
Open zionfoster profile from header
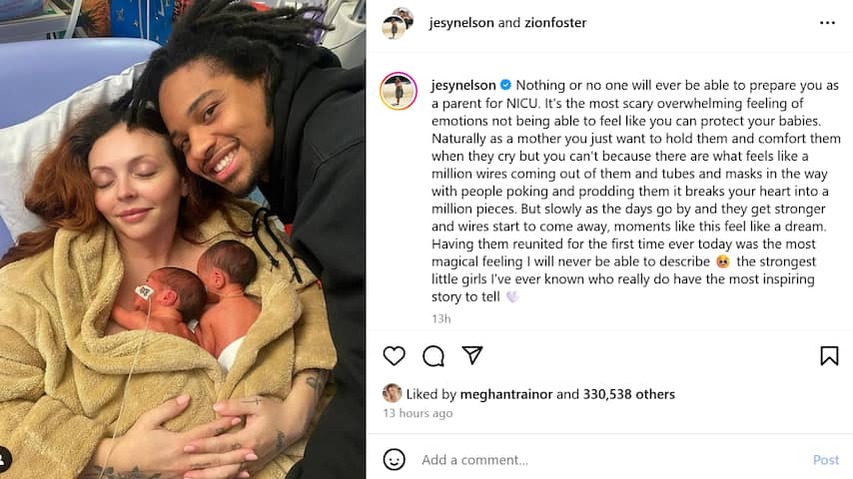point(555,23)
